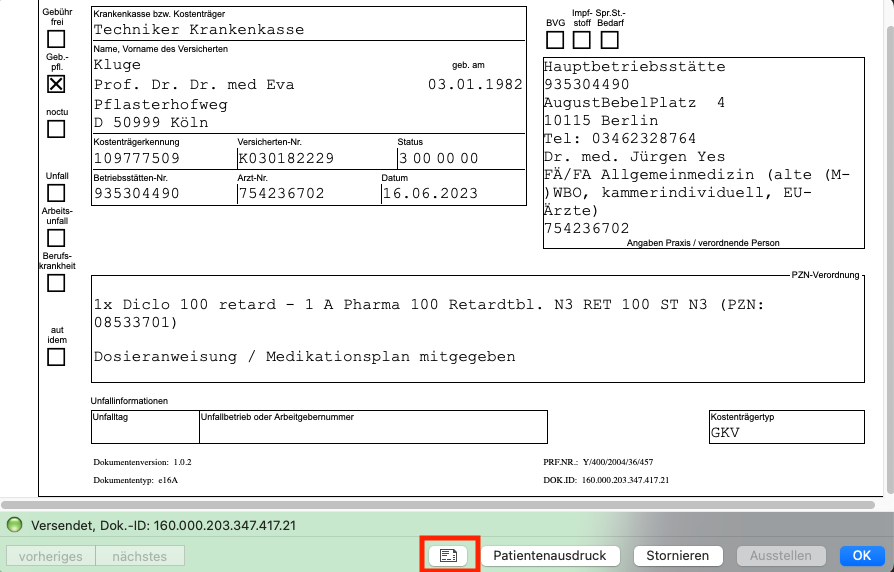This screenshot has width=894, height=572.
Task: Click Status value 3 00 00 00
Action: click(x=438, y=159)
